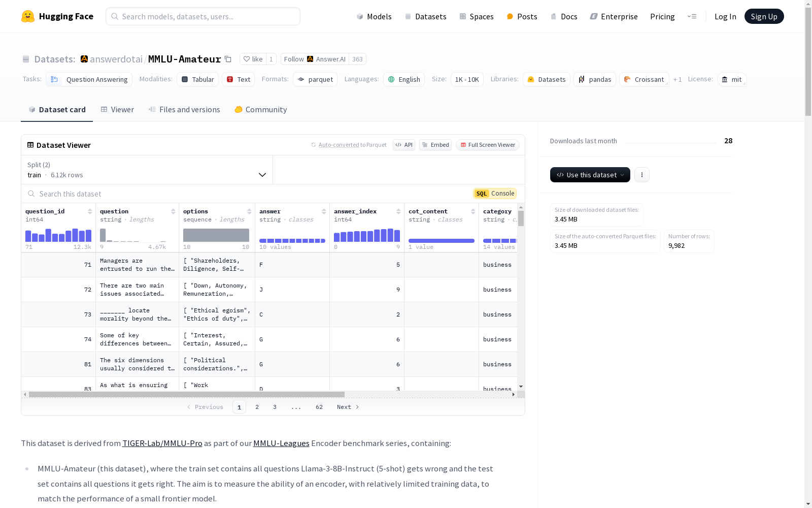Image resolution: width=812 pixels, height=508 pixels.
Task: Select the 1K - 10K size tag
Action: tap(467, 79)
